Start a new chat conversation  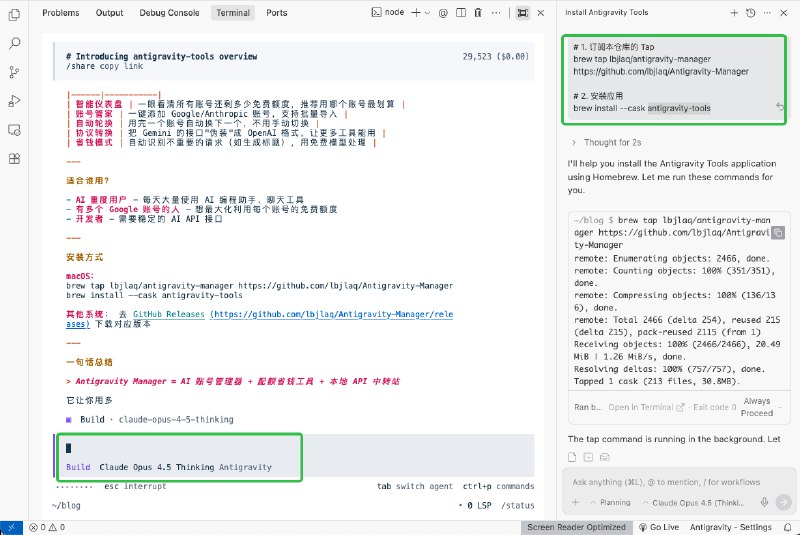(734, 13)
